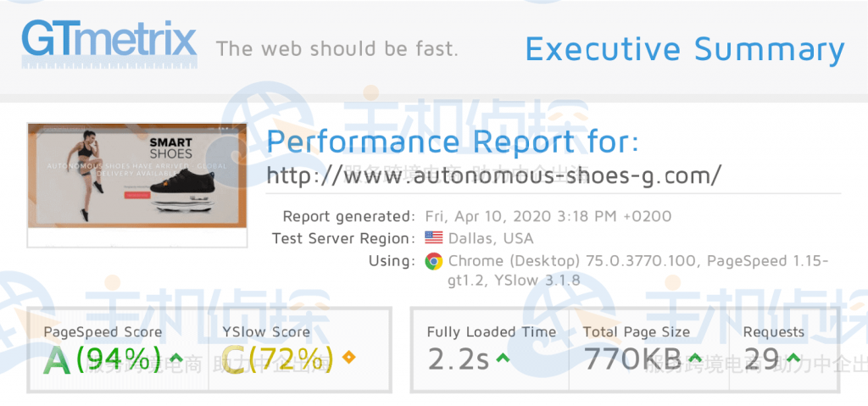This screenshot has height=406, width=868.
Task: Click the orange diamond beside YSlow grade
Action: pyautogui.click(x=348, y=358)
